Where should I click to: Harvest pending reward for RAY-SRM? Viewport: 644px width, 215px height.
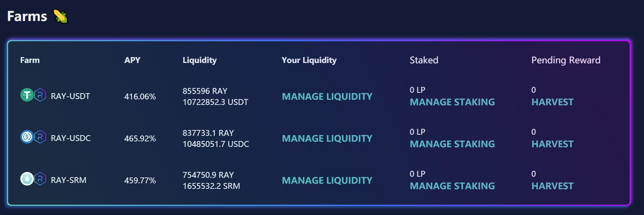coord(552,186)
